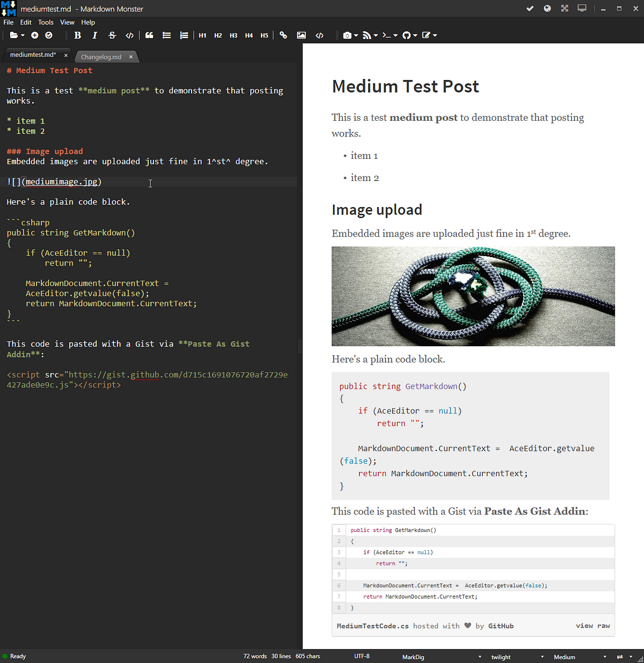Toggle presentation mode monitor icon
The width and height of the screenshot is (644, 663).
click(x=582, y=9)
